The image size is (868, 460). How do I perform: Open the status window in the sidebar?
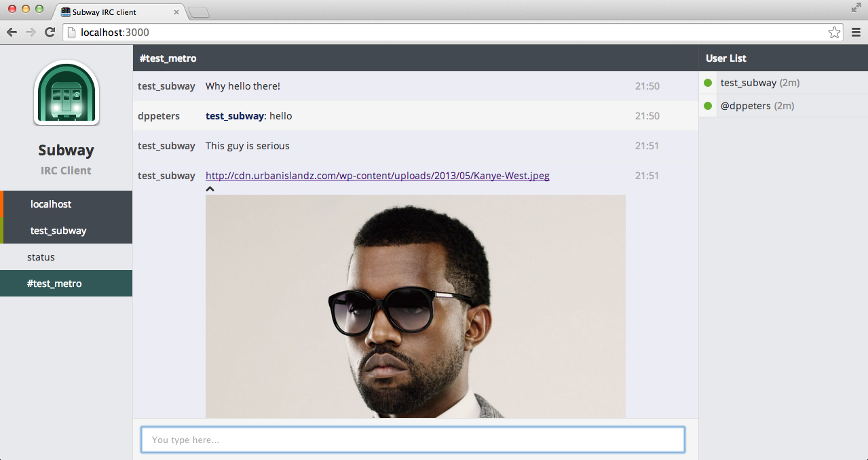tap(67, 257)
